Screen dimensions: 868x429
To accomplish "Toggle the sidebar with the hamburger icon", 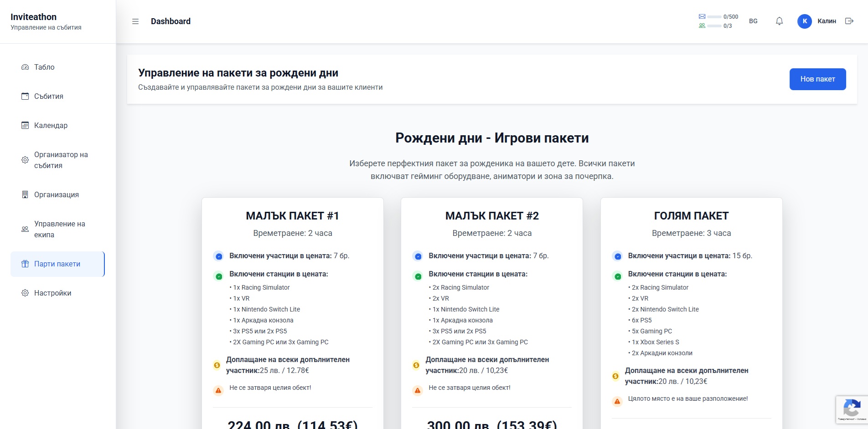I will pyautogui.click(x=135, y=21).
